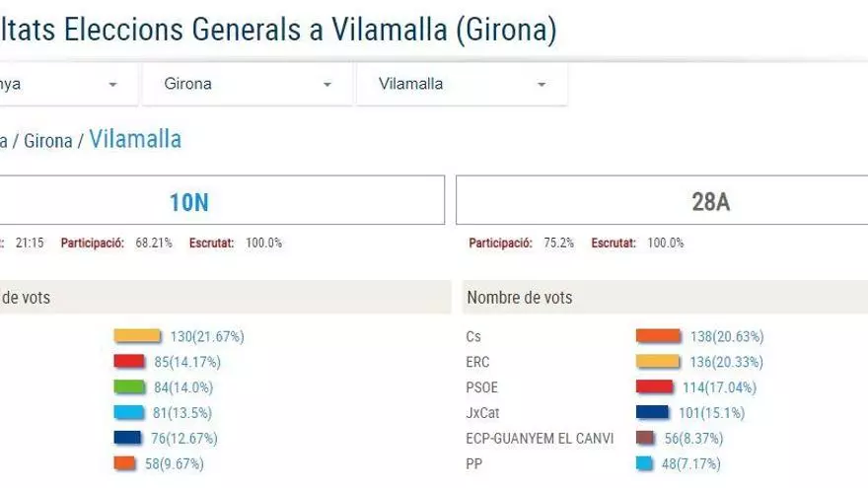Select the ERC party name label
This screenshot has width=868, height=488.
click(x=477, y=362)
